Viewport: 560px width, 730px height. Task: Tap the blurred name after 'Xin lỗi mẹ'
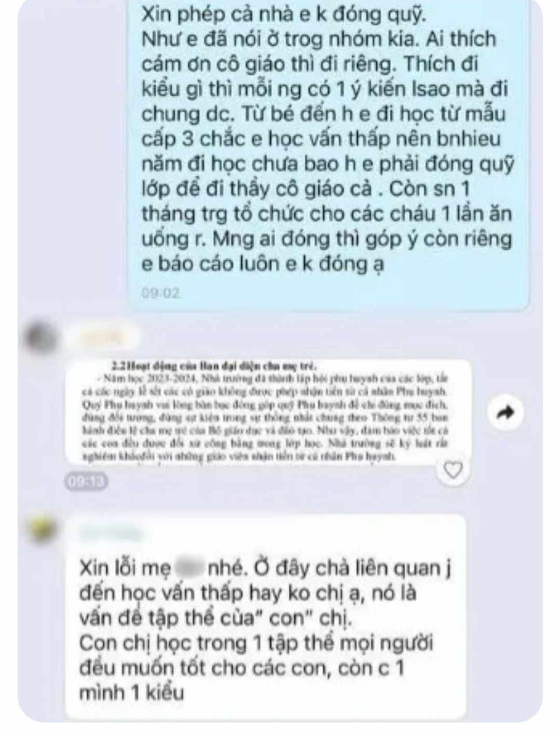[189, 568]
